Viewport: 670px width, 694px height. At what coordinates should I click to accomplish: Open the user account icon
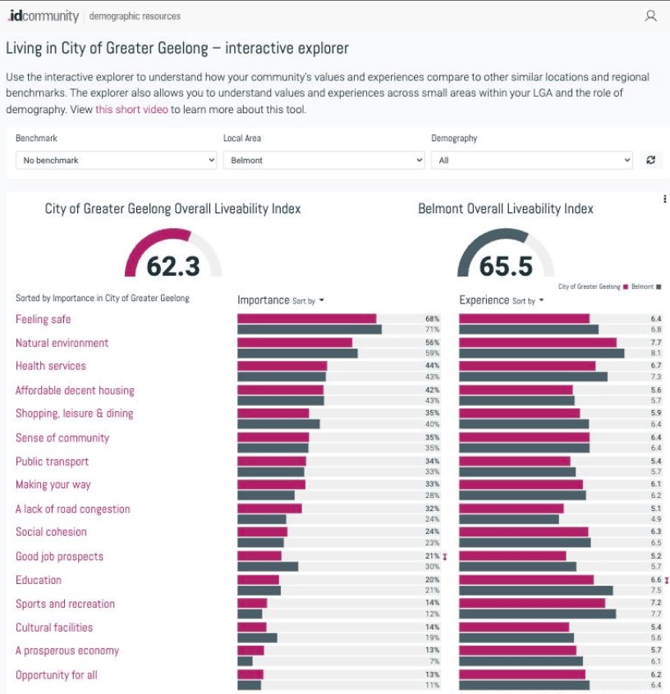pyautogui.click(x=650, y=16)
